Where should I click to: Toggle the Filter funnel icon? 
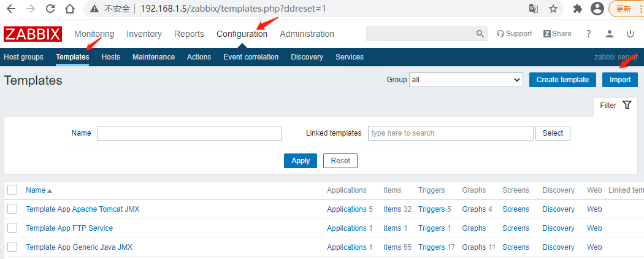[x=626, y=106]
